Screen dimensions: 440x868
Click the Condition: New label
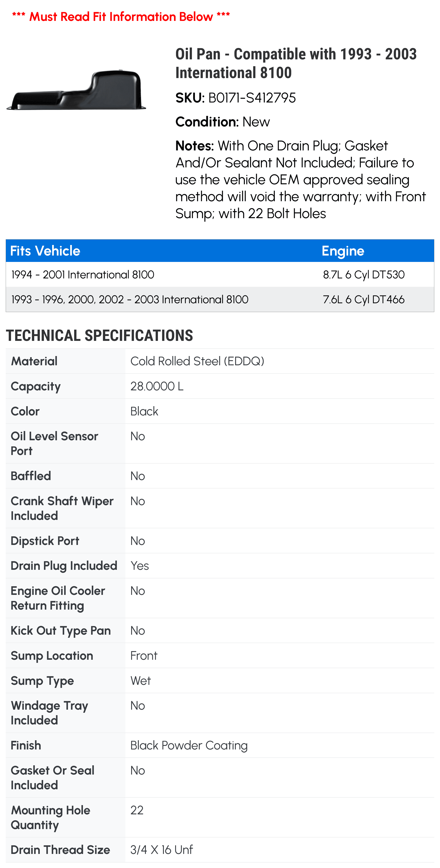[222, 122]
